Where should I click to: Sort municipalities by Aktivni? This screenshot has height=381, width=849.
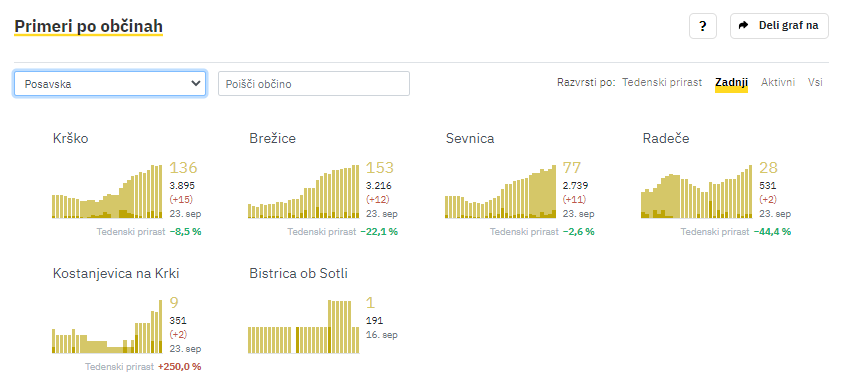point(778,83)
